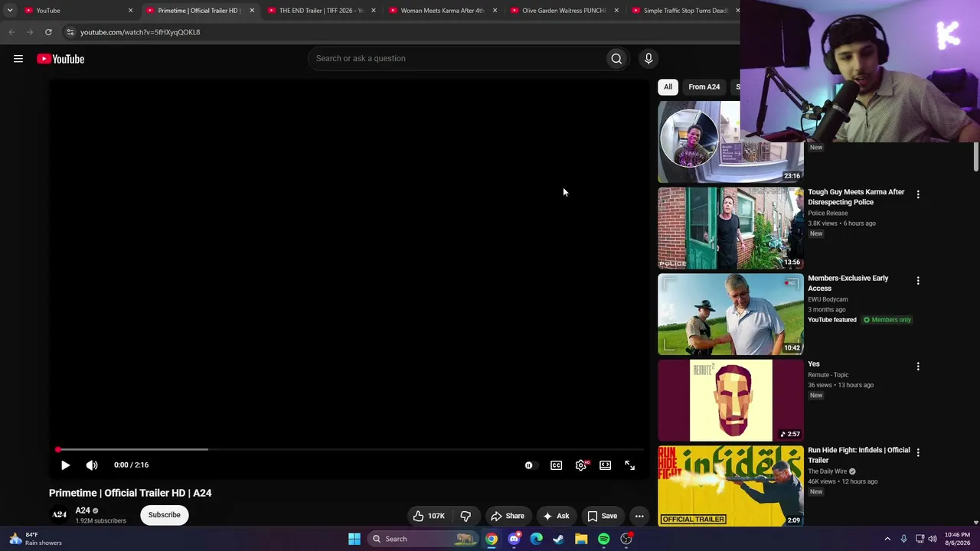Open Tough Guy Meets Karma title link
Image resolution: width=980 pixels, height=551 pixels.
click(856, 197)
